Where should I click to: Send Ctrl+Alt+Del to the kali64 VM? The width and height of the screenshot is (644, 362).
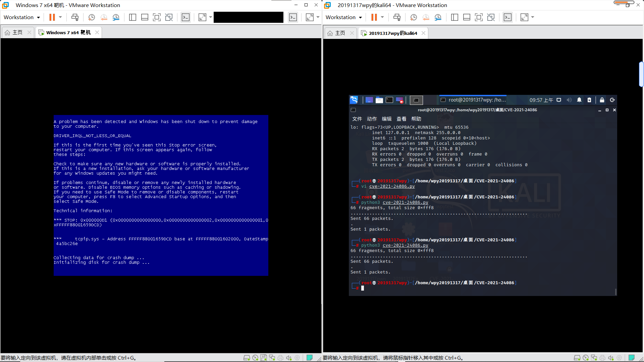(x=397, y=17)
